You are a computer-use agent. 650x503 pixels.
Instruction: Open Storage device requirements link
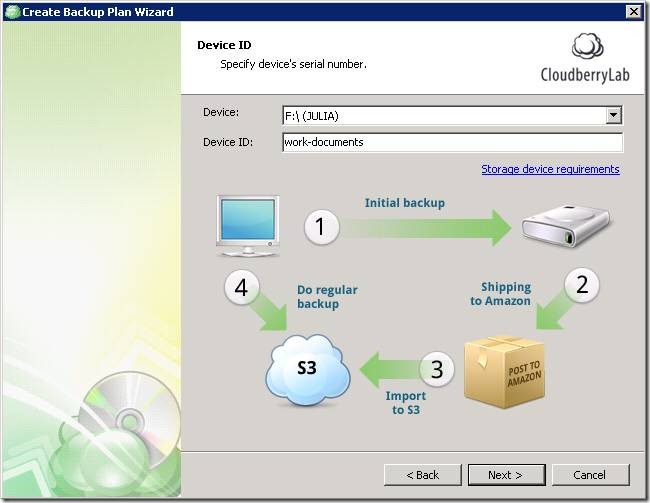click(x=550, y=169)
